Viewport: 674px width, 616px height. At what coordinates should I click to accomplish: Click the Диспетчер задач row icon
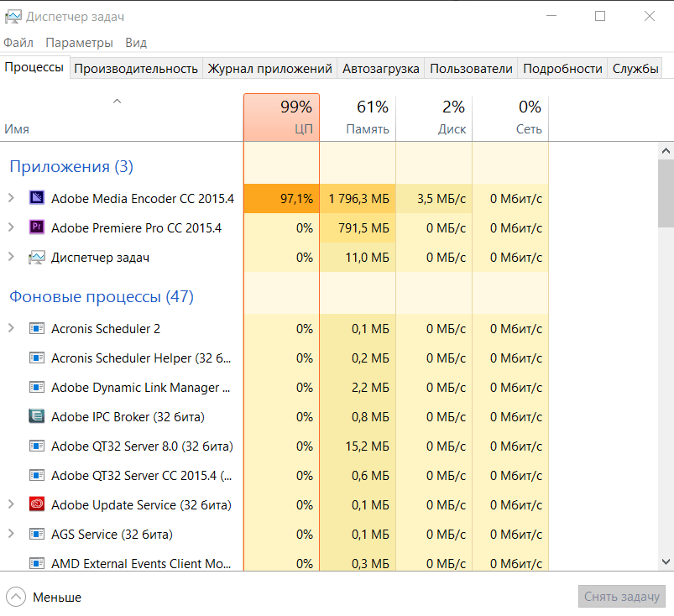(37, 257)
